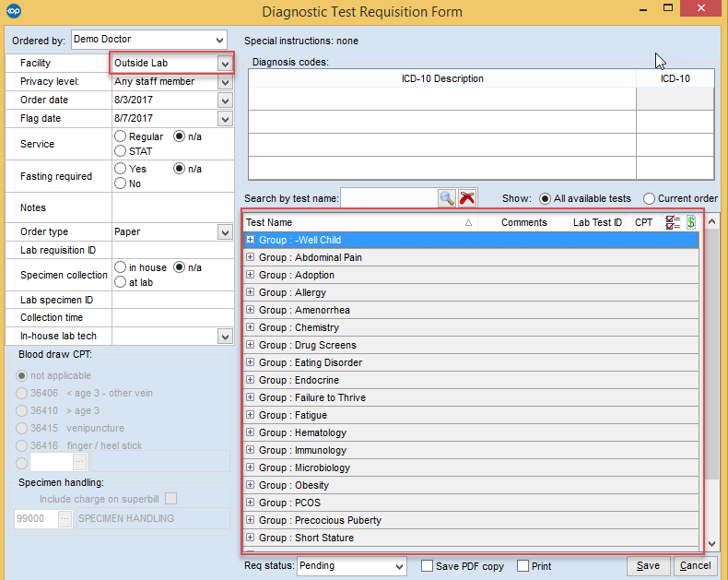Open ellipsis lookup beside 99000 code

[x=65, y=519]
